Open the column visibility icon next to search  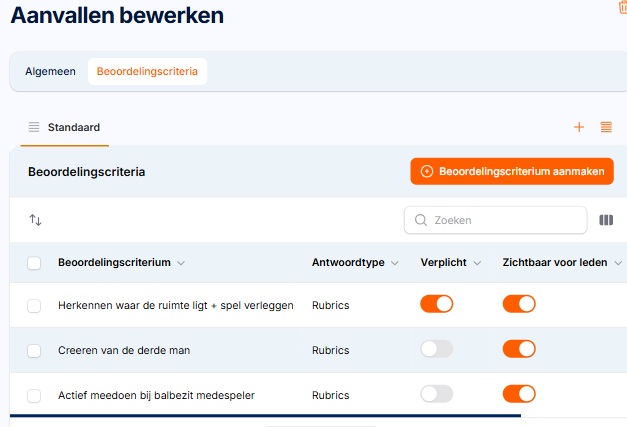(606, 220)
